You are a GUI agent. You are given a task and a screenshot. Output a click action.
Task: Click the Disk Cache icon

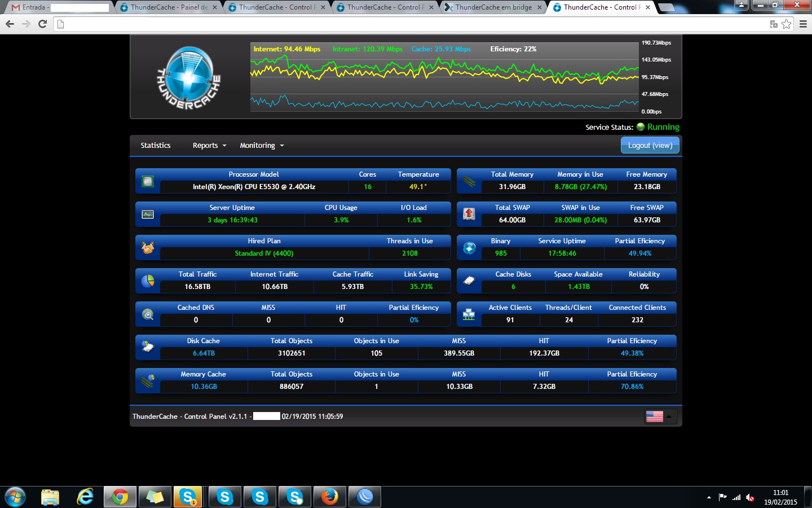pos(148,347)
